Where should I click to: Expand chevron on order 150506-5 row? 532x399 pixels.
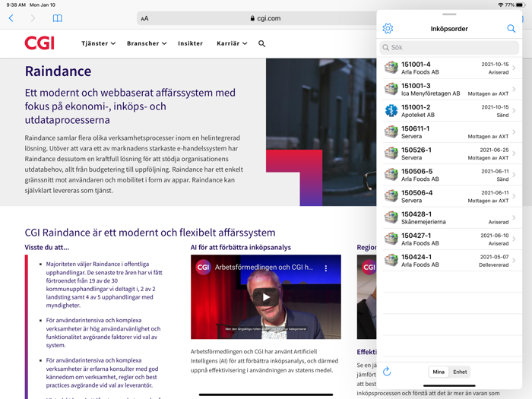coord(515,175)
